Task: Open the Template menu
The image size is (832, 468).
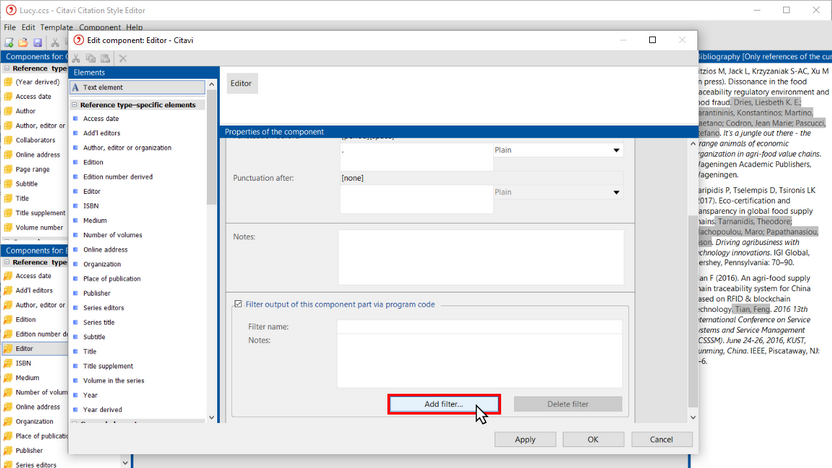Action: click(x=56, y=27)
